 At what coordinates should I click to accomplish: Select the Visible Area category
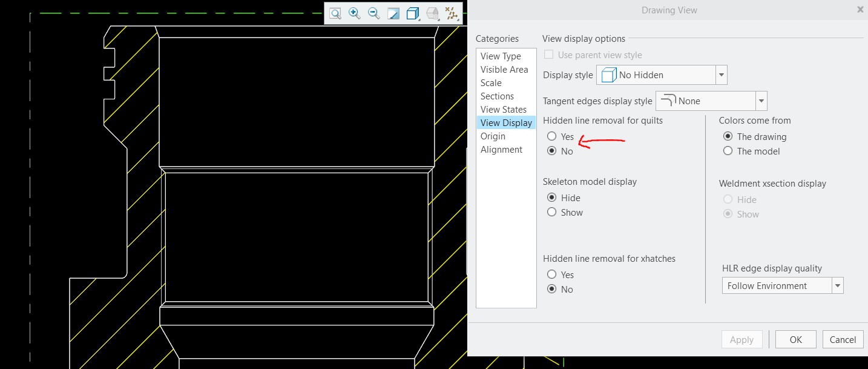504,70
